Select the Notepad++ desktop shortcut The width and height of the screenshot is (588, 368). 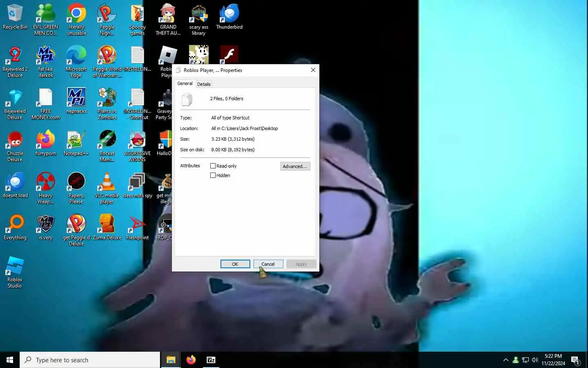pos(76,143)
